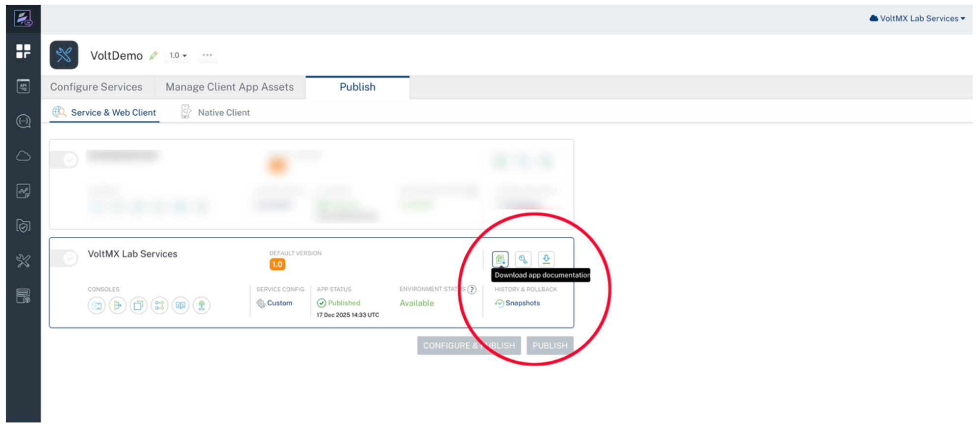Open the first console icon under CONSOLES
Image resolution: width=980 pixels, height=427 pixels.
pyautogui.click(x=97, y=305)
